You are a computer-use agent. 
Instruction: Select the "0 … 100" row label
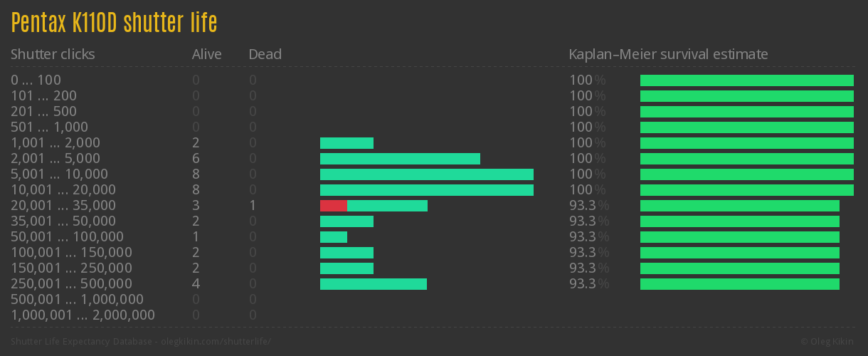[36, 80]
